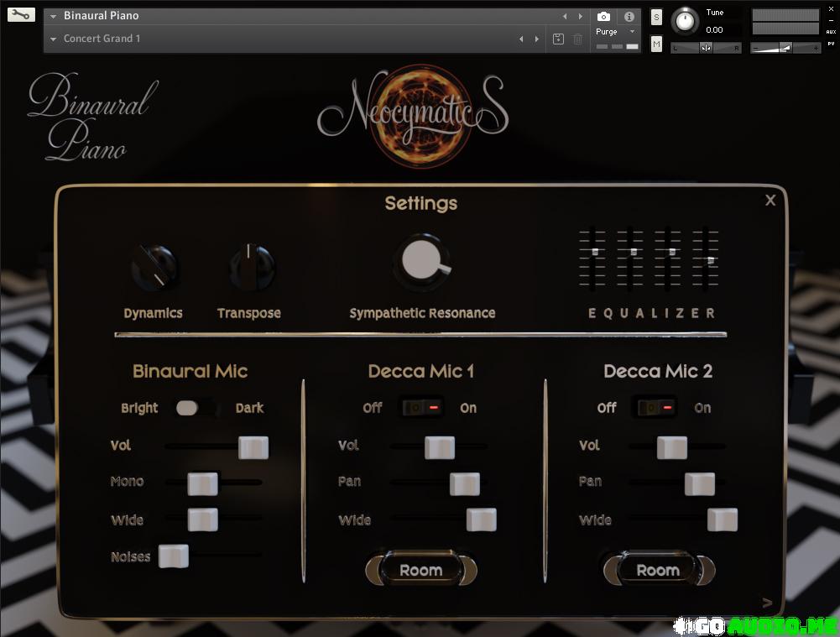
Task: Toggle Decca Mic 1 on/off switch
Action: click(x=420, y=408)
